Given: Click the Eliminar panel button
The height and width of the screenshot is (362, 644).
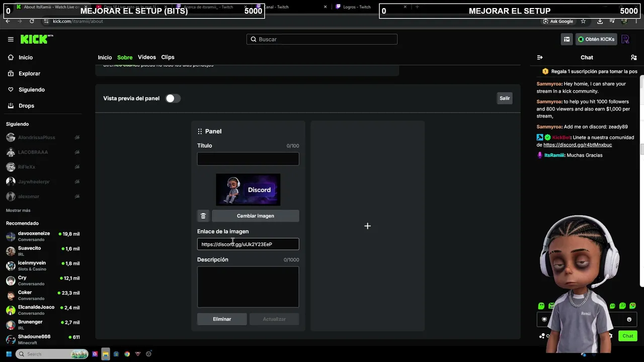Looking at the screenshot, I should coord(222,319).
